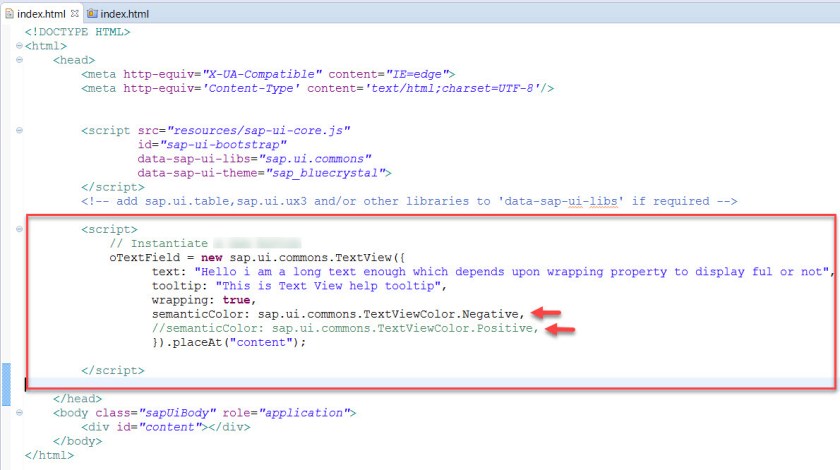Click the role="application" attribute
Viewport: 840px width, 470px height.
pos(286,413)
